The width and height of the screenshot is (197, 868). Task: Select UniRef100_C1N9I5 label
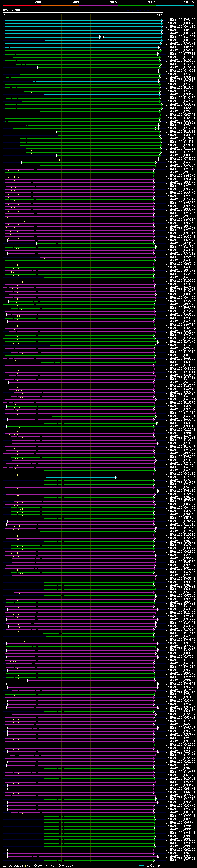[x=180, y=138]
